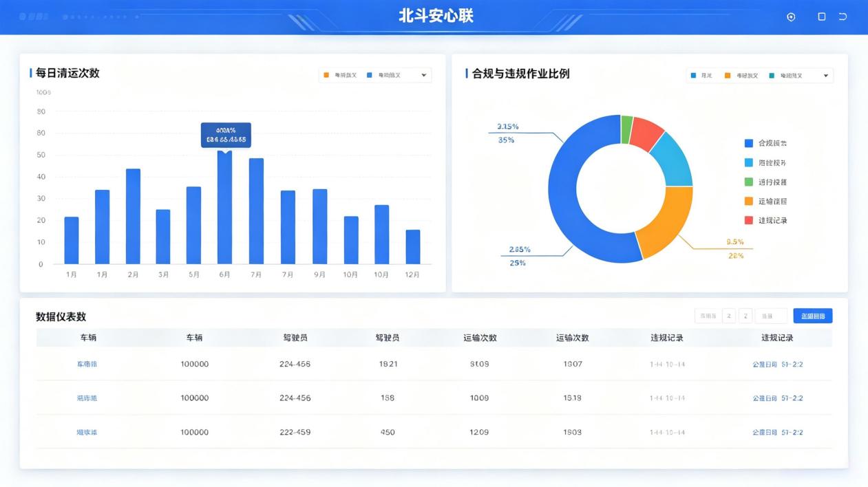Click the page input field beside blue button
This screenshot has height=487, width=868.
pos(771,316)
